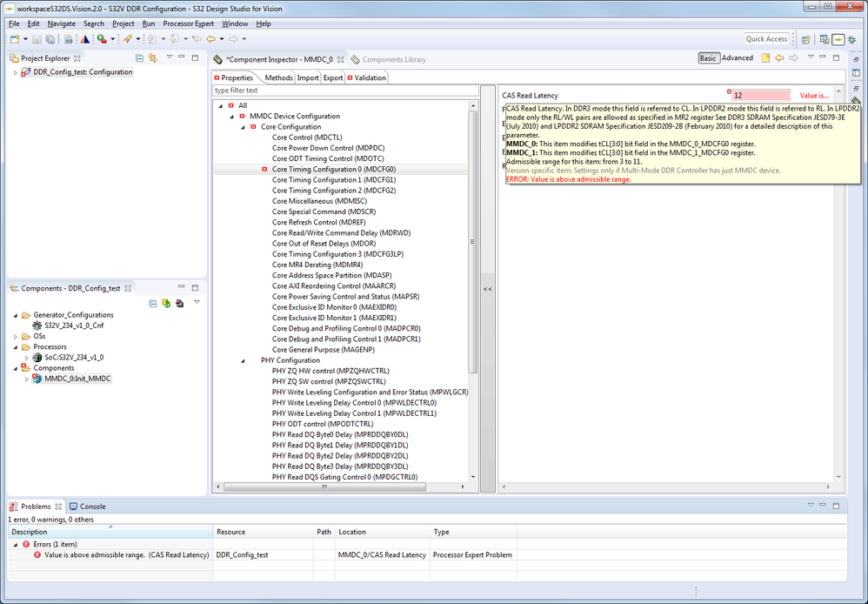This screenshot has width=868, height=604.
Task: Select Core Timing Configuration 1 (MDCFG1)
Action: pyautogui.click(x=334, y=179)
